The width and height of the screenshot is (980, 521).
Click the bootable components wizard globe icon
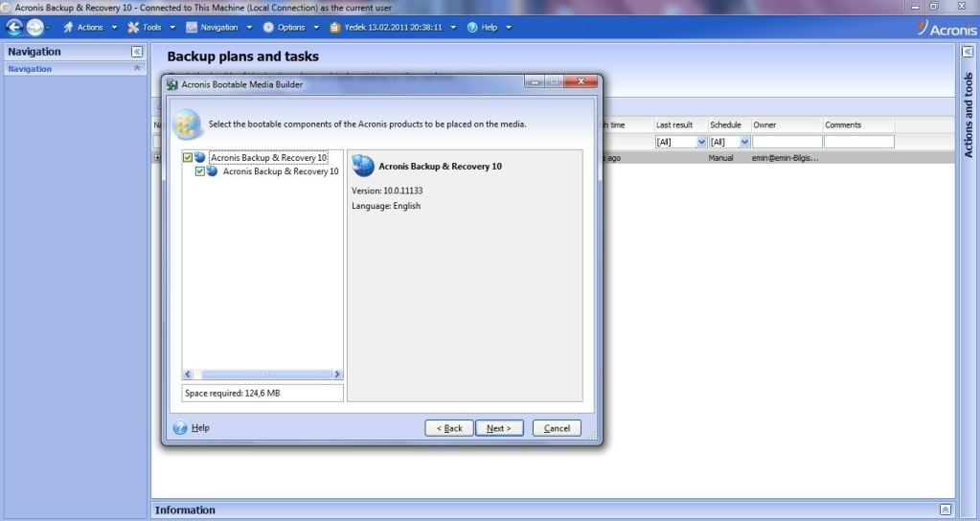(188, 125)
